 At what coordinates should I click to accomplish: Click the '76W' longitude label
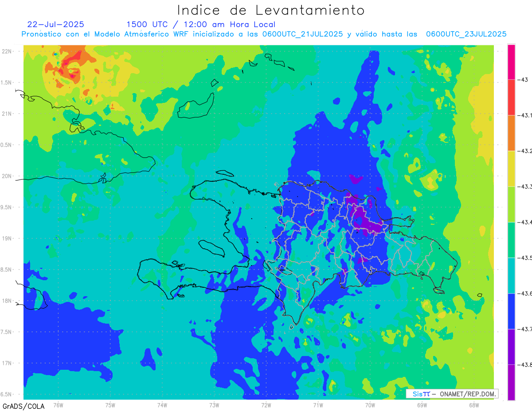click(x=58, y=405)
